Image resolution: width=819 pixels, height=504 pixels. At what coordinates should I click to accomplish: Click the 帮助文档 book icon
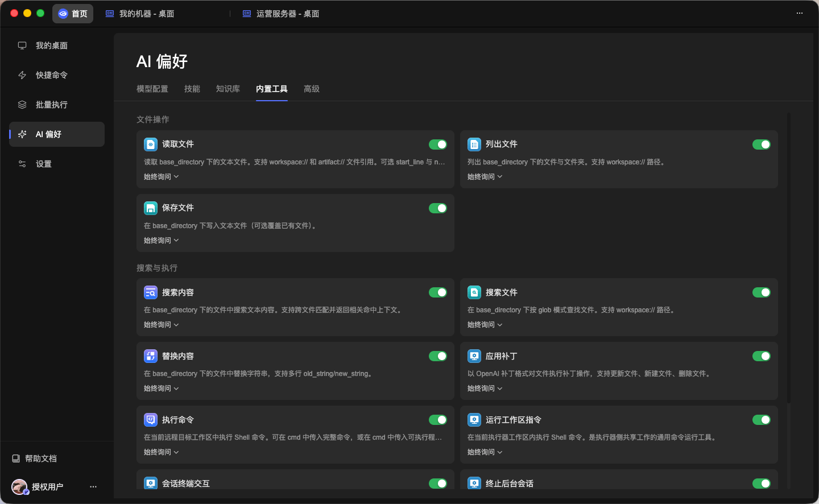(x=16, y=458)
